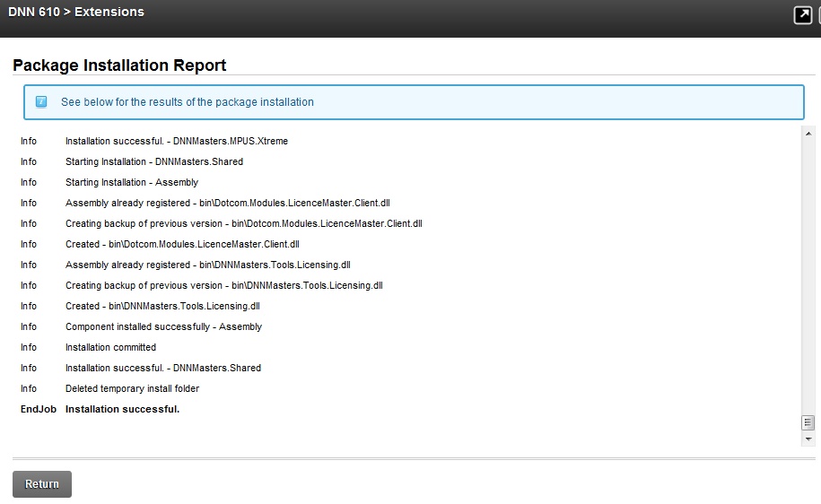Click the Return button

coord(42,484)
